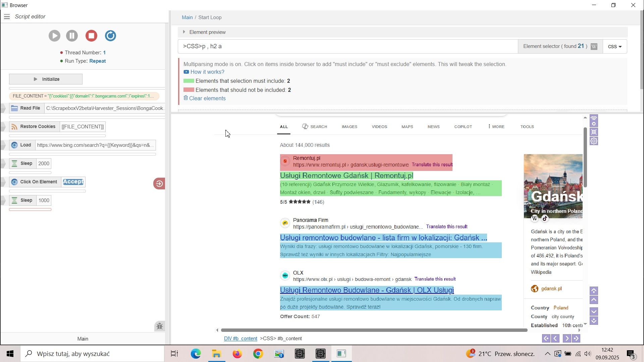Click the red arrow icon beside Click On Element

[x=159, y=184]
